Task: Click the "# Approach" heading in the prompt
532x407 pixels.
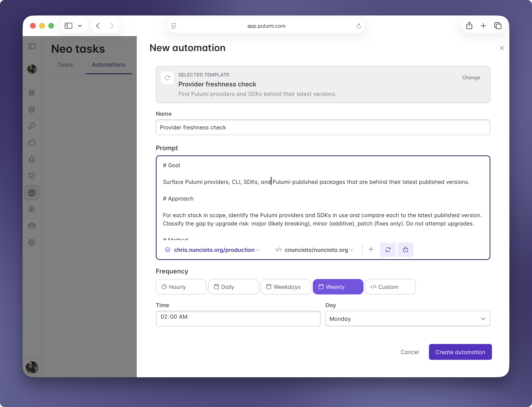Action: 178,199
